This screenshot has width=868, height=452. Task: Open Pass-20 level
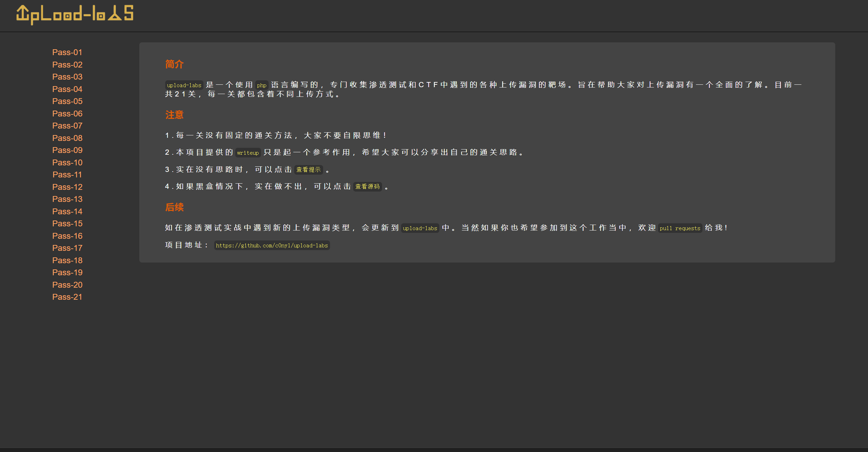click(x=67, y=285)
